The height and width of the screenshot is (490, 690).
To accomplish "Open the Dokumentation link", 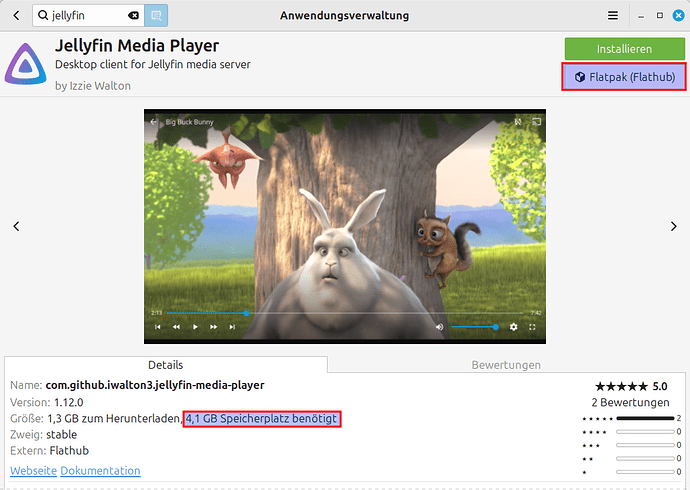I will pyautogui.click(x=100, y=470).
